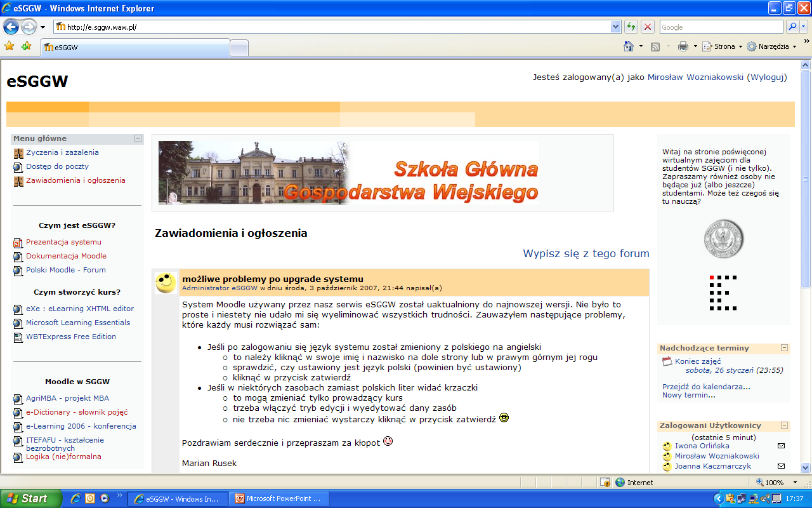Image resolution: width=812 pixels, height=508 pixels.
Task: Click the icon beside eXe eLearning XHTML editor
Action: (18, 309)
